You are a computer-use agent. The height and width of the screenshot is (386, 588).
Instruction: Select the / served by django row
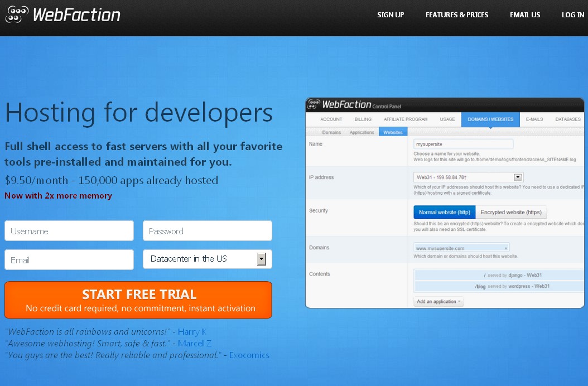tap(500, 275)
